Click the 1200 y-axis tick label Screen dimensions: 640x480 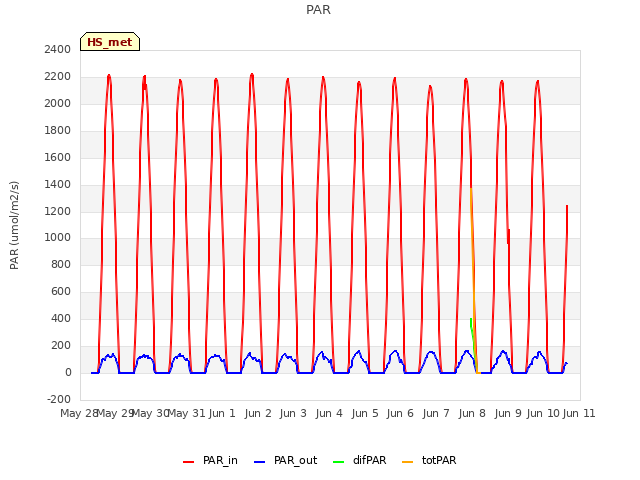point(58,211)
